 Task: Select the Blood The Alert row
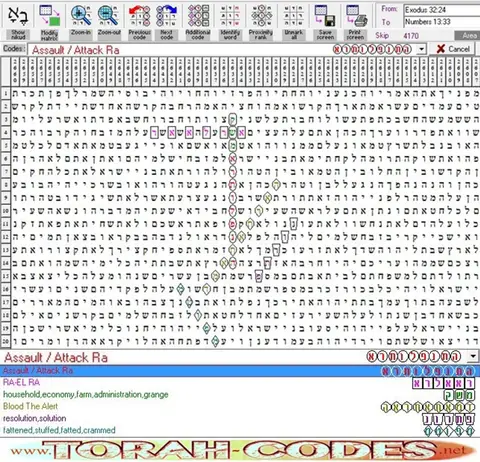pyautogui.click(x=240, y=407)
